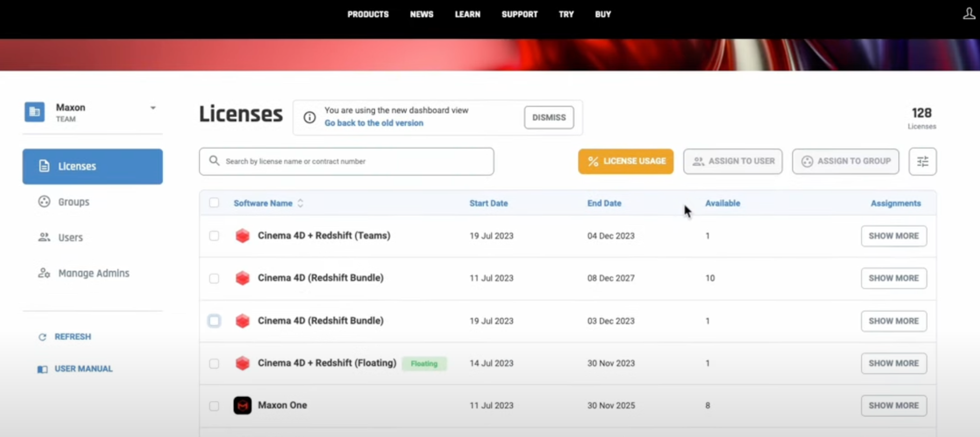Select the Maxon One row checkbox
980x437 pixels.
tap(214, 406)
